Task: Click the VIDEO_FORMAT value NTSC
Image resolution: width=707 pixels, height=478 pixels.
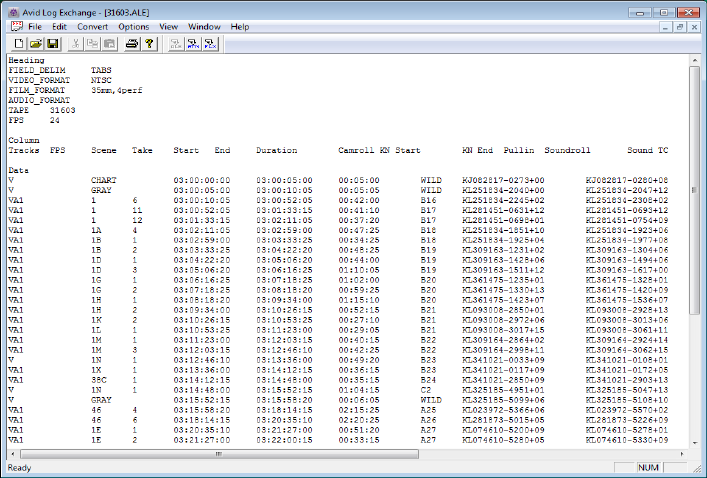Action: [x=101, y=80]
